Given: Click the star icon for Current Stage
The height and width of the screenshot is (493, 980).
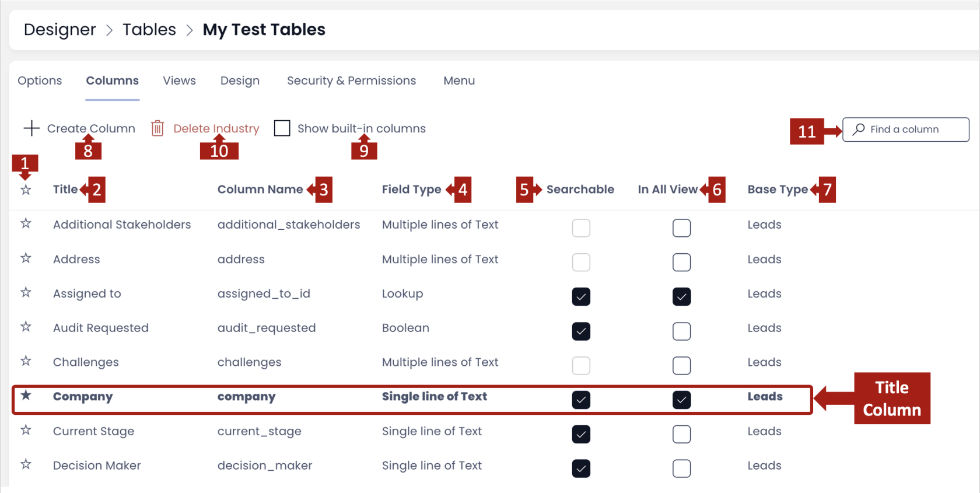Looking at the screenshot, I should tap(26, 430).
